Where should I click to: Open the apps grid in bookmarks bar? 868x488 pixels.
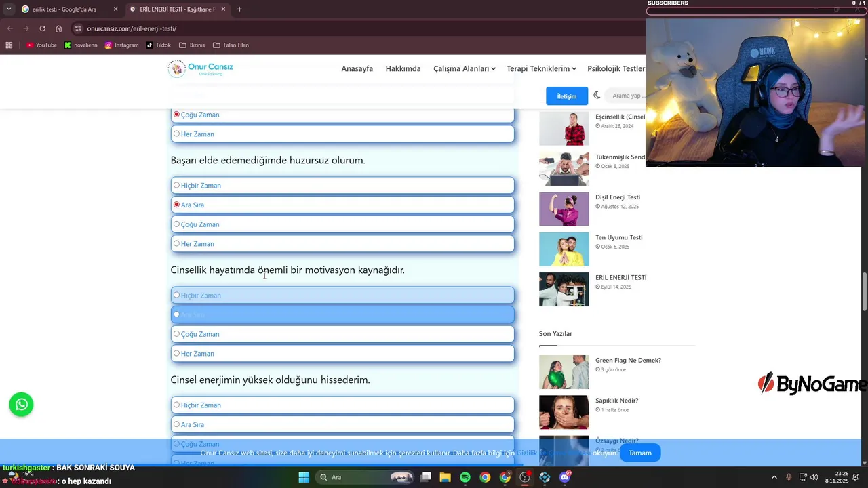coord(9,45)
